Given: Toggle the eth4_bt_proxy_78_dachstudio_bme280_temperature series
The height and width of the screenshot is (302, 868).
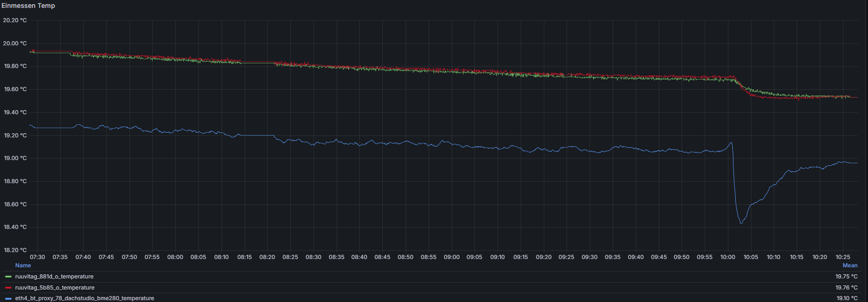Looking at the screenshot, I should pyautogui.click(x=85, y=298).
